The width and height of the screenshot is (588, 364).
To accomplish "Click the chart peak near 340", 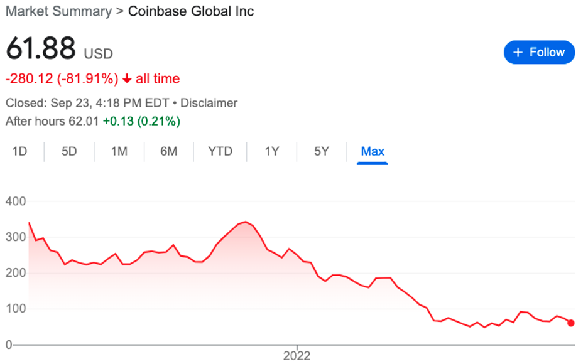I will (x=246, y=222).
